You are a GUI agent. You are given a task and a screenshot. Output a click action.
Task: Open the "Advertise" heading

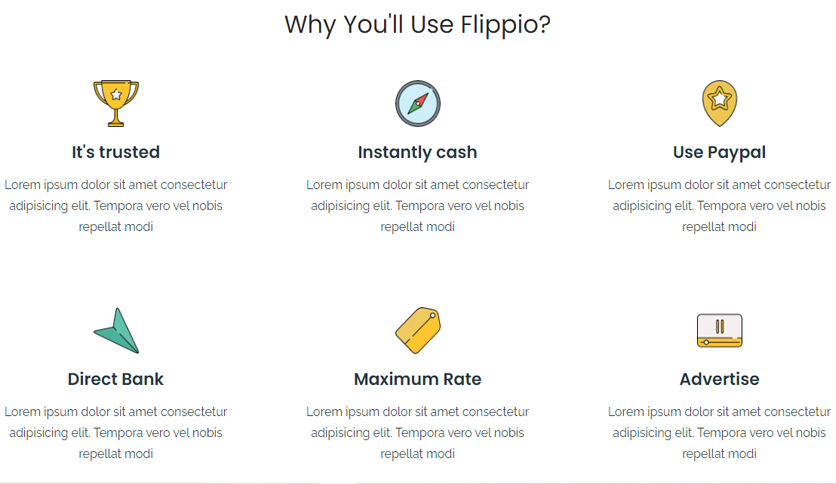[x=719, y=379]
